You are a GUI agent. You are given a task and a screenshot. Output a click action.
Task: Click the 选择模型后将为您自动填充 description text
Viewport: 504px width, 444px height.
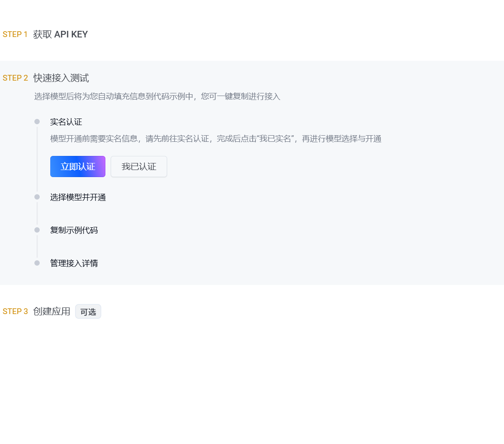(157, 96)
